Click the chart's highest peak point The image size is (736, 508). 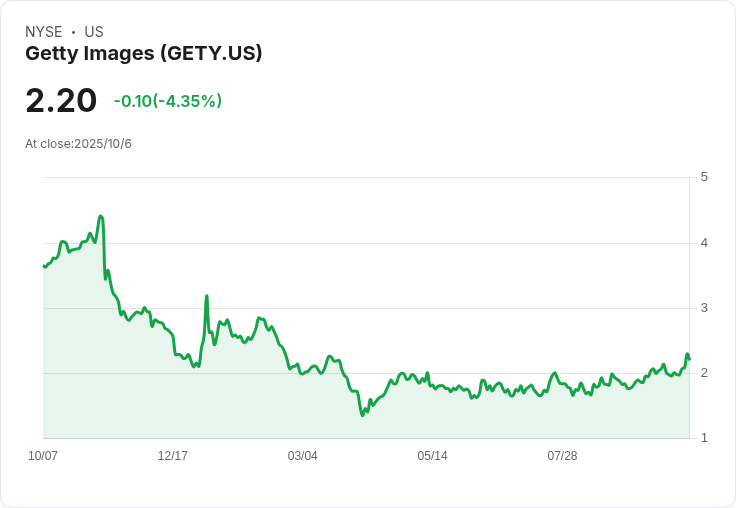tap(101, 216)
